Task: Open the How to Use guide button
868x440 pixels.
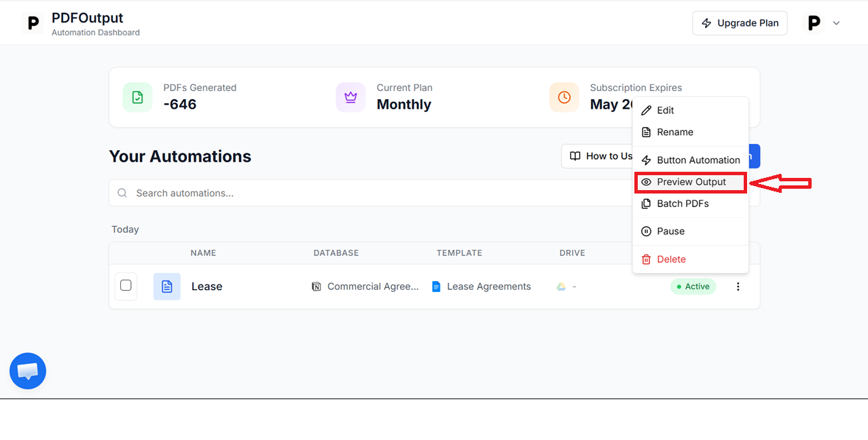Action: tap(598, 156)
